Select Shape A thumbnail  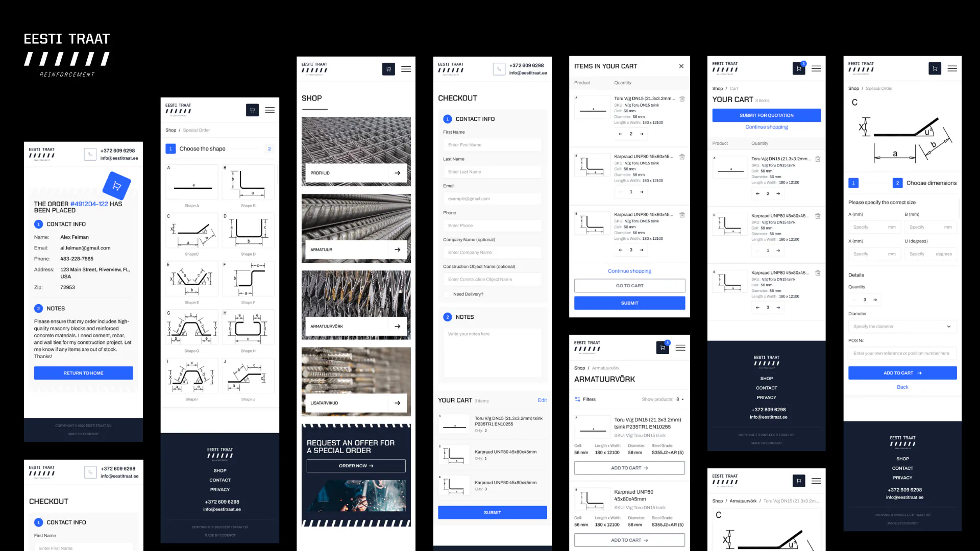point(192,182)
